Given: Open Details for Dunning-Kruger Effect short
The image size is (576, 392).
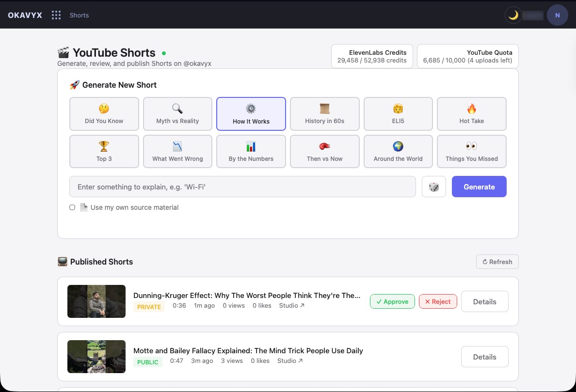Looking at the screenshot, I should (484, 301).
